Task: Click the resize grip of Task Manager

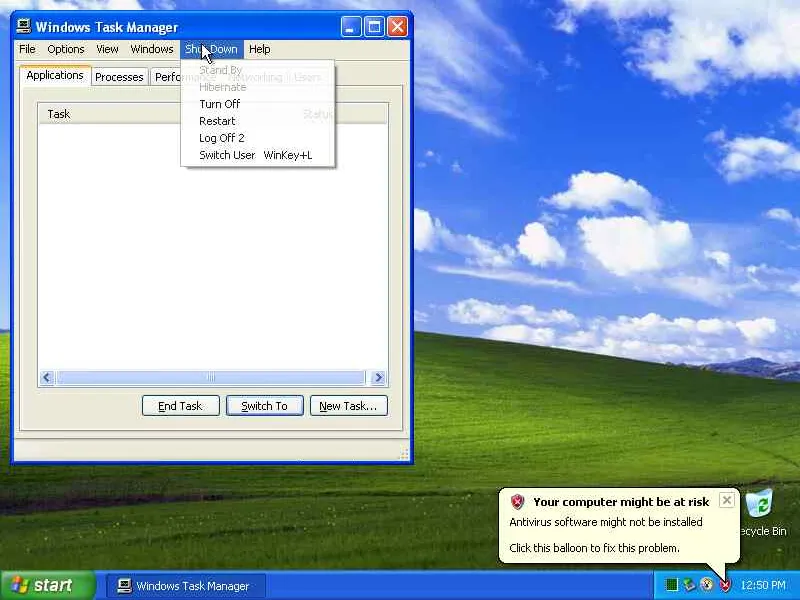Action: tap(404, 454)
